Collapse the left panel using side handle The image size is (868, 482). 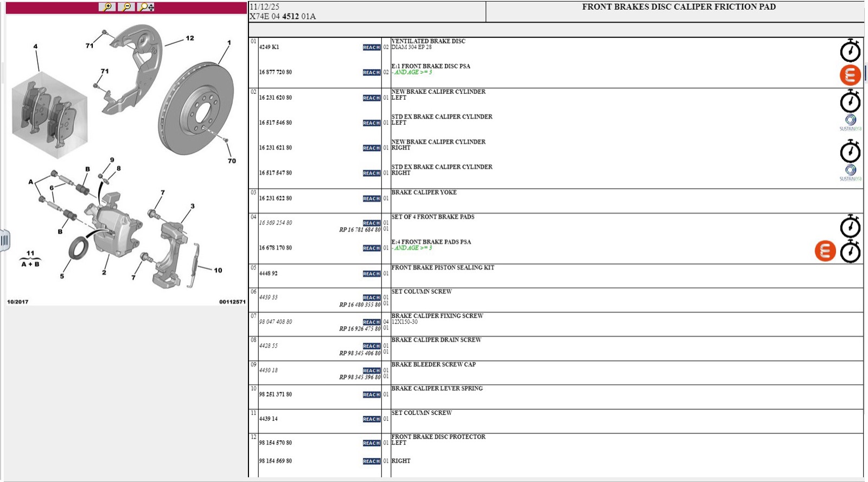(x=4, y=240)
